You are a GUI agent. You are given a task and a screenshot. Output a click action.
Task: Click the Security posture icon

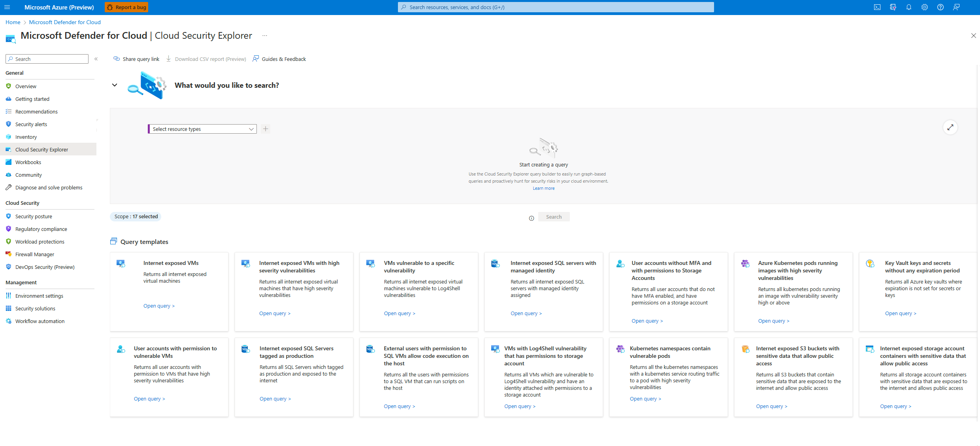(x=9, y=216)
